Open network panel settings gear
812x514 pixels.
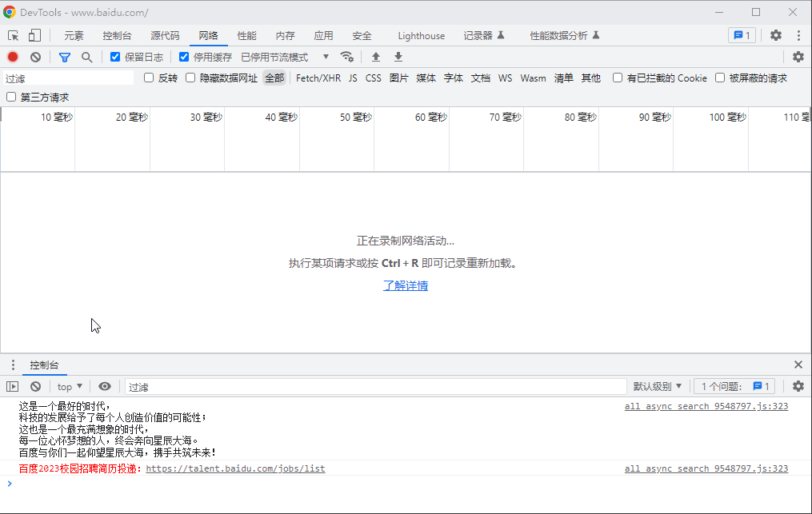798,57
